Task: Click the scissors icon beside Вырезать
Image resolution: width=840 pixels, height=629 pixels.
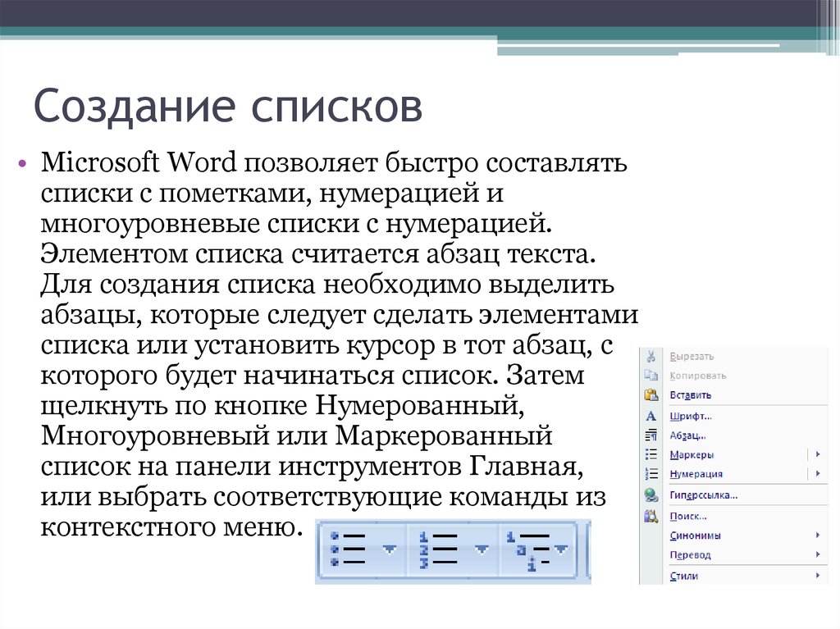Action: point(651,356)
